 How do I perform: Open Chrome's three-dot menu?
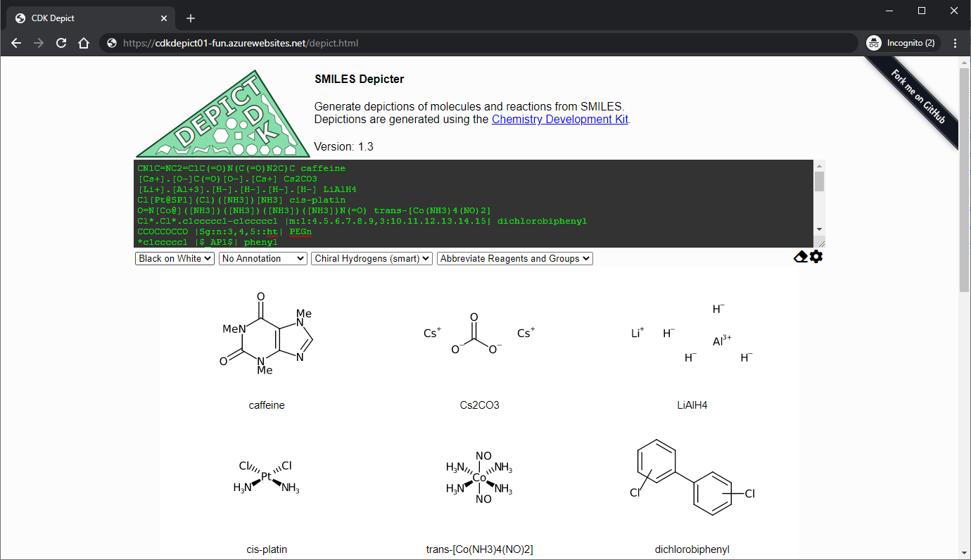pyautogui.click(x=955, y=43)
